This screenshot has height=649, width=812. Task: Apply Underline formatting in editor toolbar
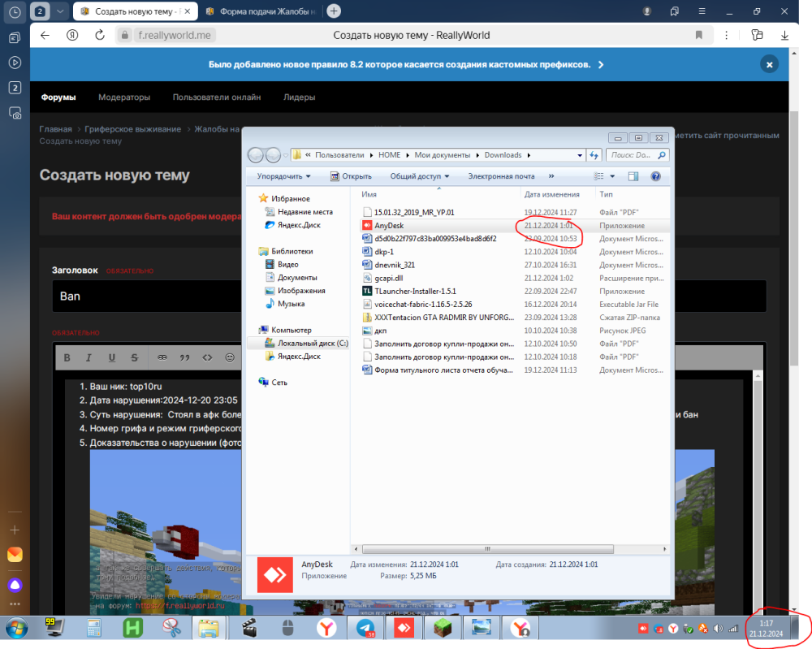pyautogui.click(x=111, y=357)
